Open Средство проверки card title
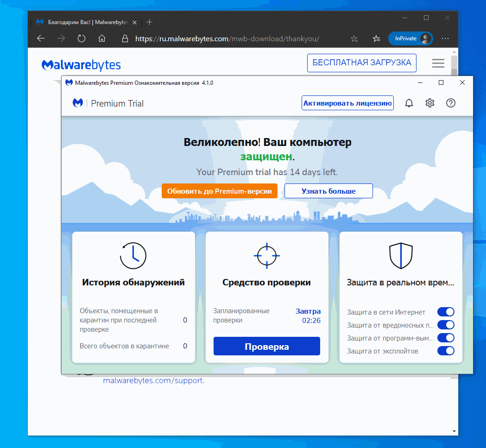Image resolution: width=486 pixels, height=448 pixels. 266,283
